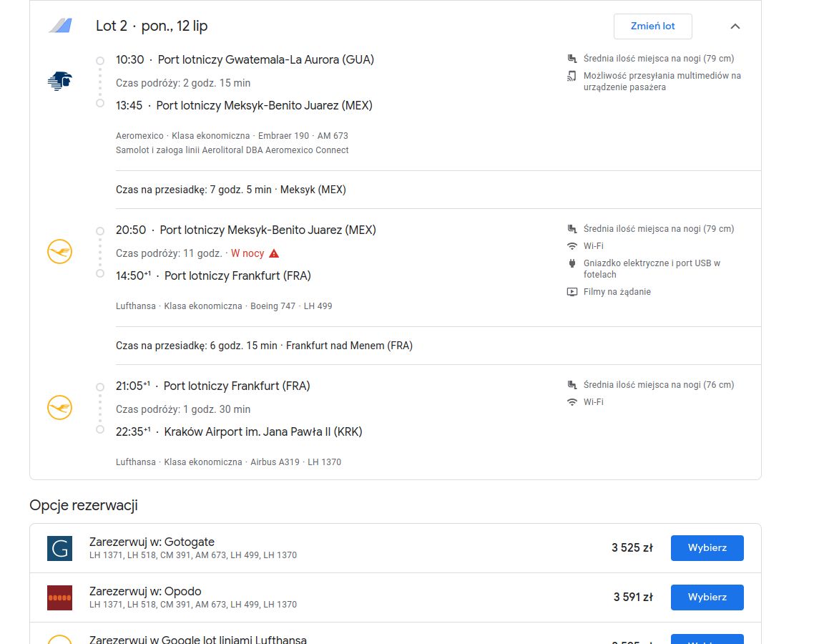Click the media streaming icon on the GUA flight

click(x=572, y=77)
